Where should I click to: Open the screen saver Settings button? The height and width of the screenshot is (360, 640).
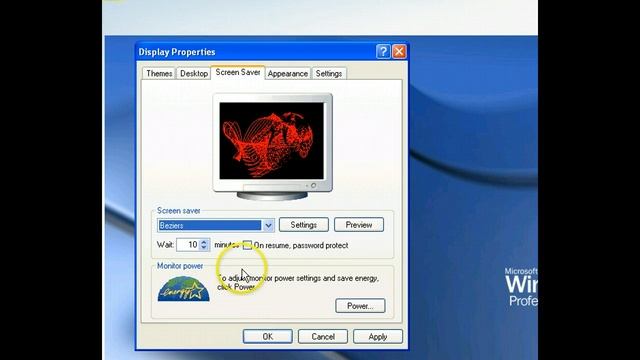pyautogui.click(x=304, y=225)
